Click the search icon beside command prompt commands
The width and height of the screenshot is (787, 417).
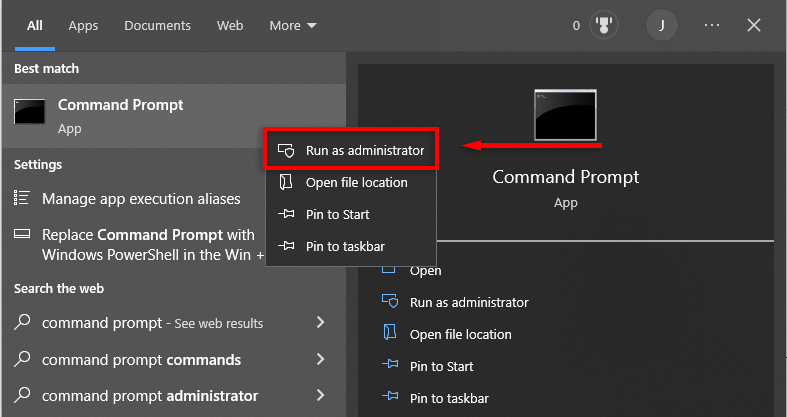pos(23,359)
